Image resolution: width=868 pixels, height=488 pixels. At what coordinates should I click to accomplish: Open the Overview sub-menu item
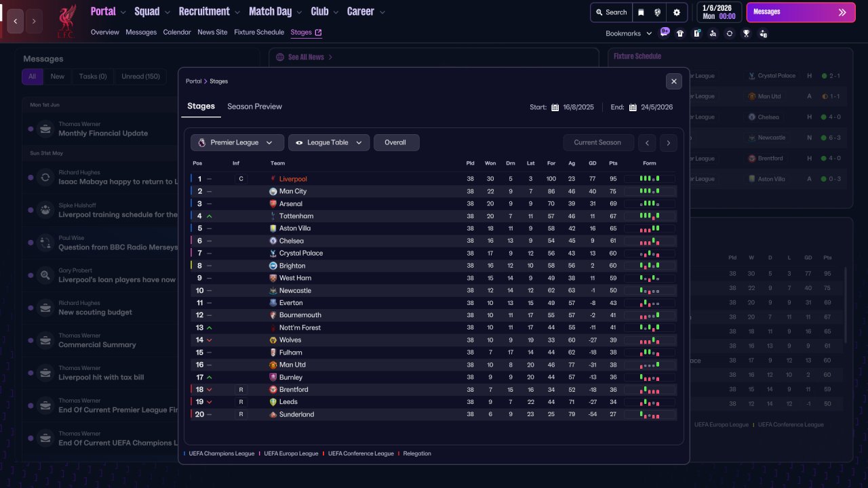coord(104,33)
